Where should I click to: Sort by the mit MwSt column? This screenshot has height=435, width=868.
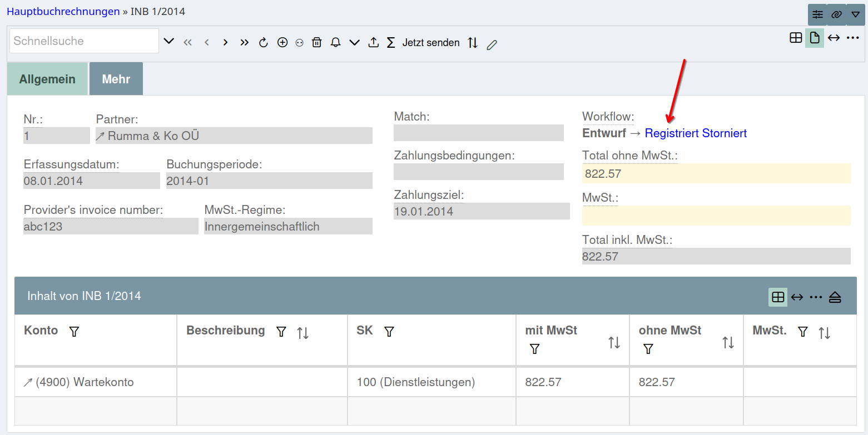click(614, 342)
